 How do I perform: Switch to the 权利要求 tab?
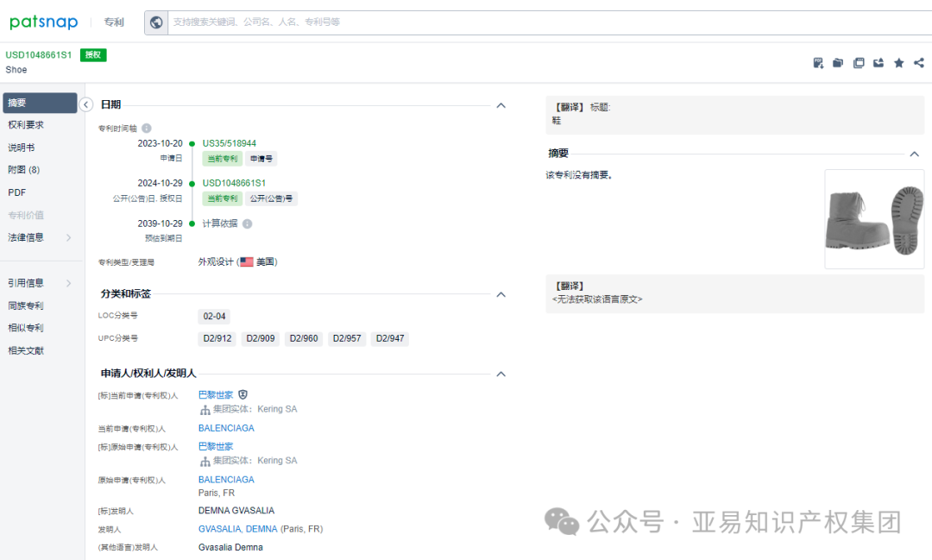(28, 124)
